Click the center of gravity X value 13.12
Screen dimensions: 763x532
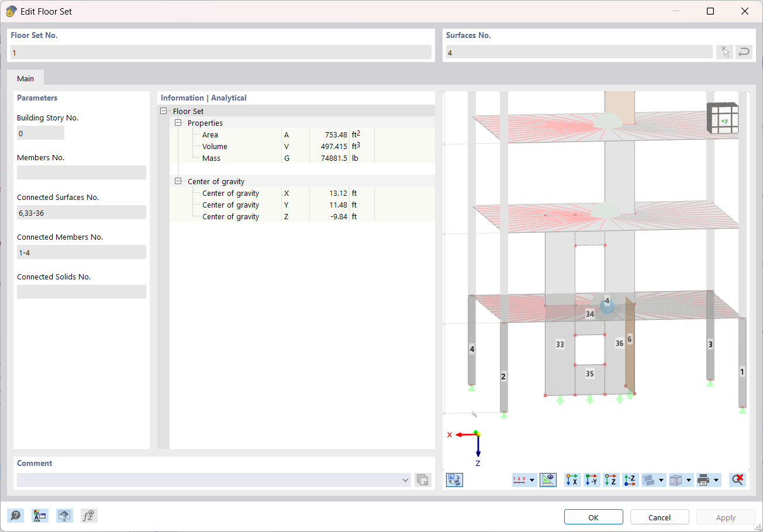pos(339,194)
